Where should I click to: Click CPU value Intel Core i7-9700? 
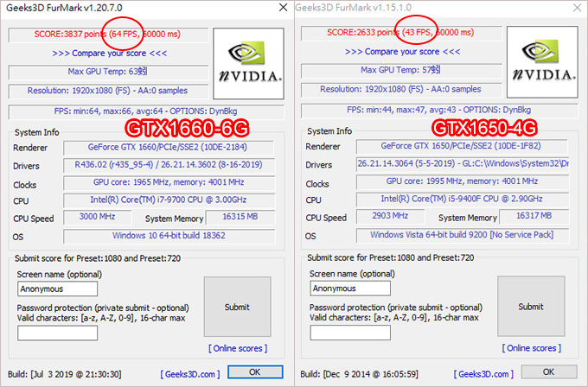tap(169, 200)
